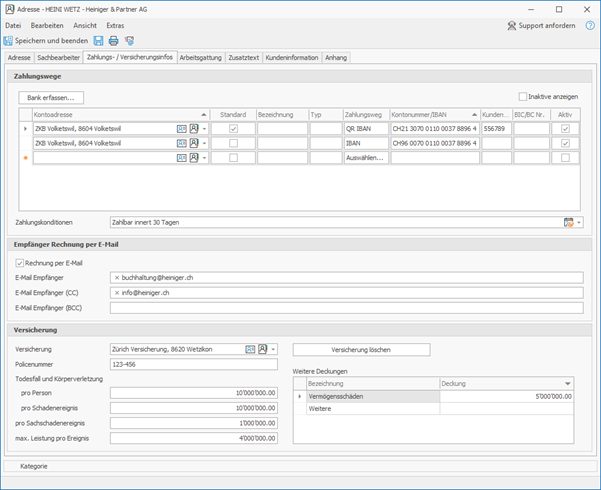The height and width of the screenshot is (490, 601).
Task: Expand Vermögensschäden row indicator arrow
Action: coord(300,396)
